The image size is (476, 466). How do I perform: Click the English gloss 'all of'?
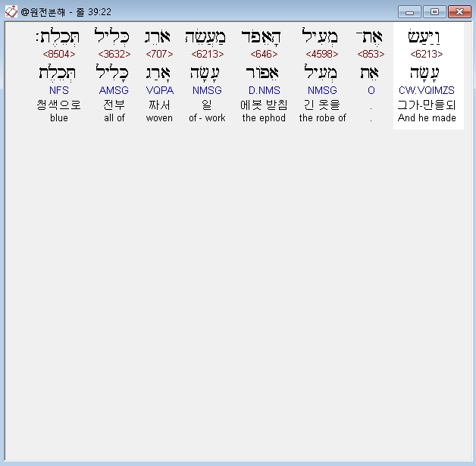click(114, 117)
